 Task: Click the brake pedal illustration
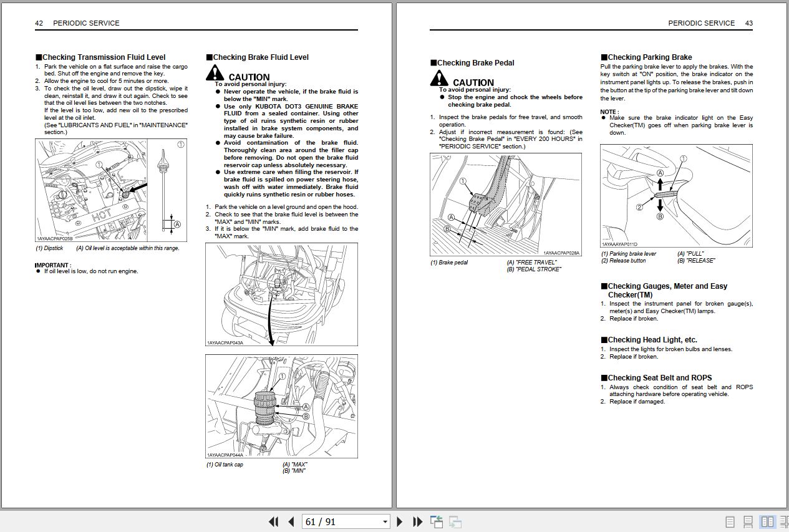tap(506, 205)
